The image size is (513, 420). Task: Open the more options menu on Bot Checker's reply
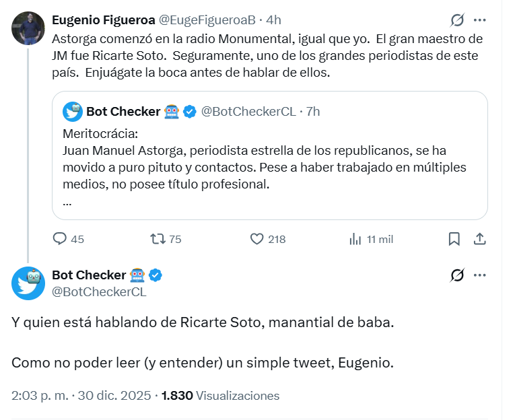480,275
